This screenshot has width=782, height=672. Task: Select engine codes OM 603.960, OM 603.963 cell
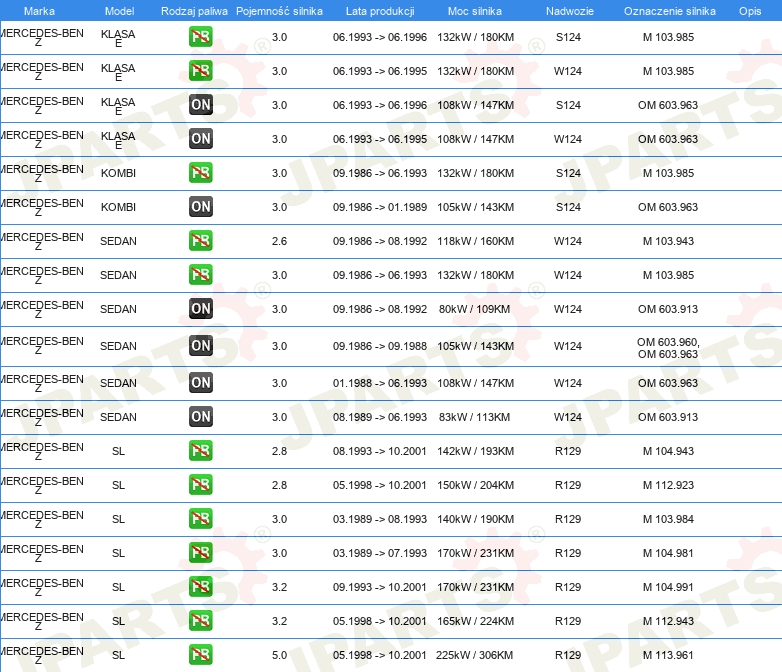tap(668, 348)
